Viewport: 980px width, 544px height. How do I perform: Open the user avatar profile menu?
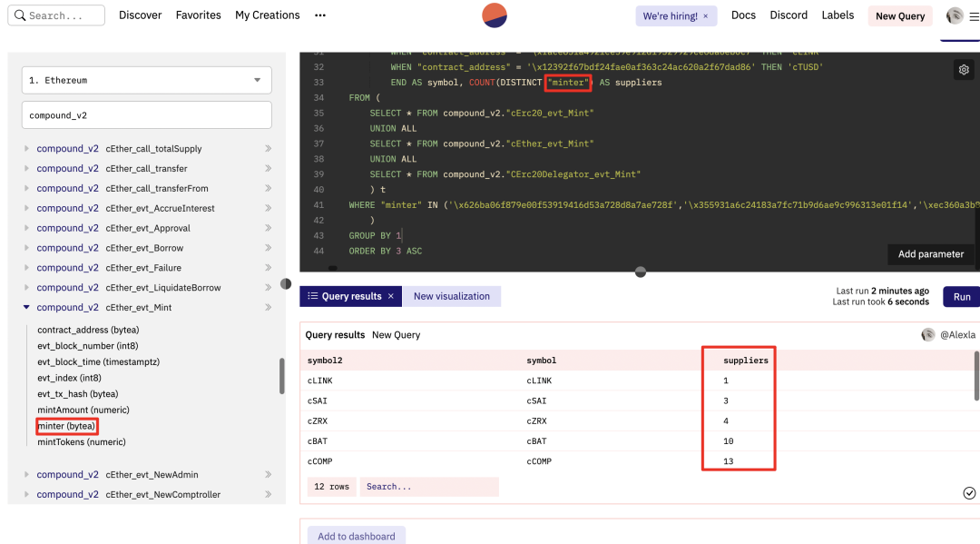pos(955,15)
